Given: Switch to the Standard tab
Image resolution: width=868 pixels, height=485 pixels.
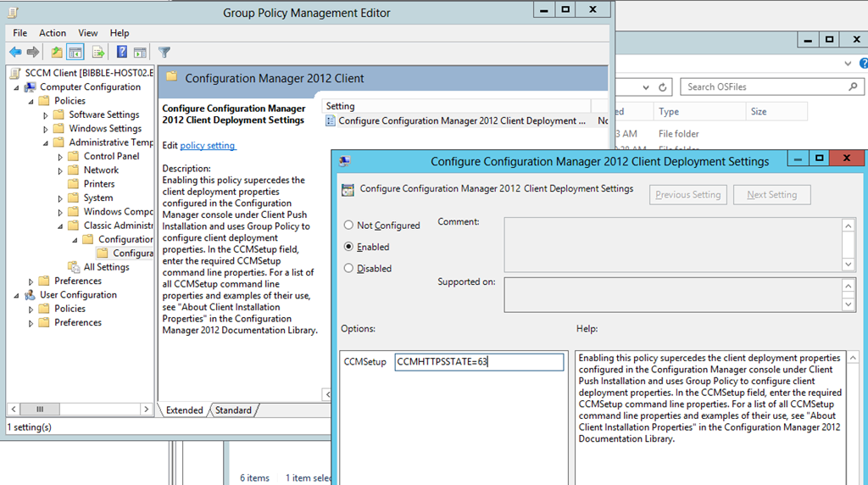Looking at the screenshot, I should tap(233, 410).
